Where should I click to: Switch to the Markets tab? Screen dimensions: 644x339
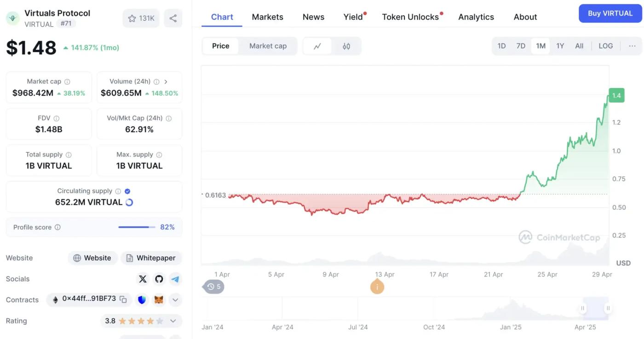267,17
